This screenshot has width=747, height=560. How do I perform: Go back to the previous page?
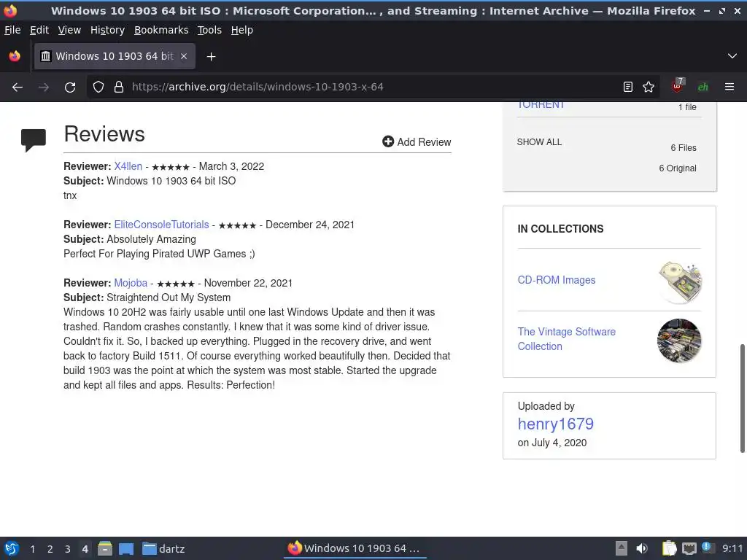[18, 87]
